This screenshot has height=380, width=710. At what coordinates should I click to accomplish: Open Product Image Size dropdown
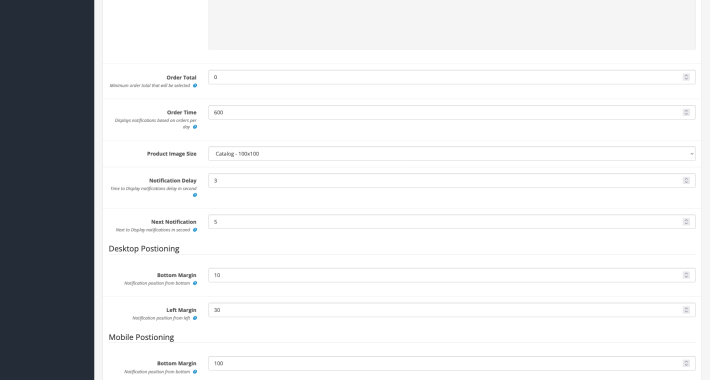click(x=451, y=154)
